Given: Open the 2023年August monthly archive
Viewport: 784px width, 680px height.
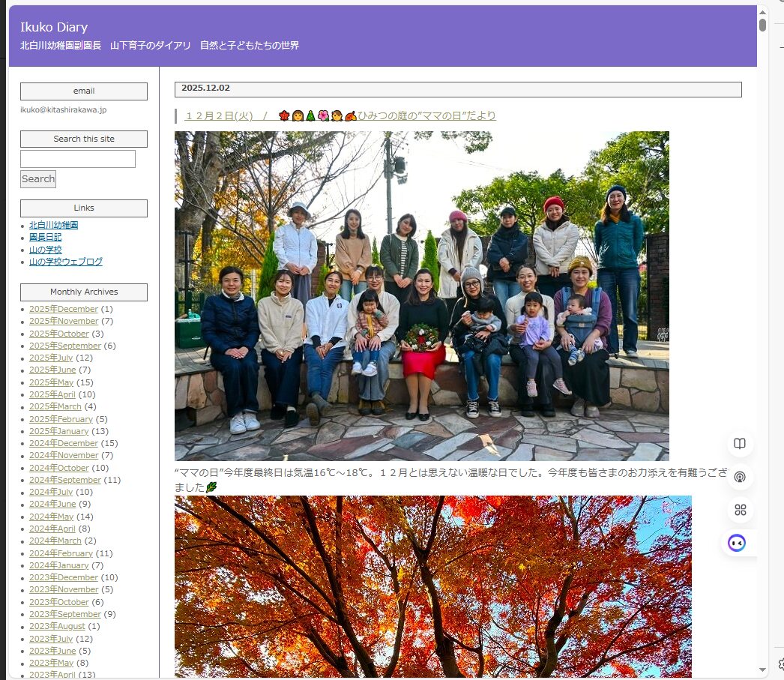Looking at the screenshot, I should point(57,626).
